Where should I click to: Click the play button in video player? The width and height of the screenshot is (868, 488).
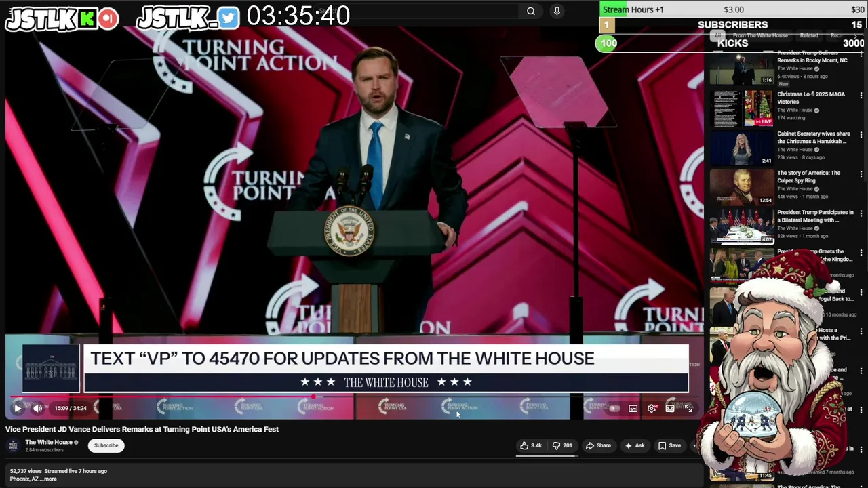pyautogui.click(x=18, y=408)
